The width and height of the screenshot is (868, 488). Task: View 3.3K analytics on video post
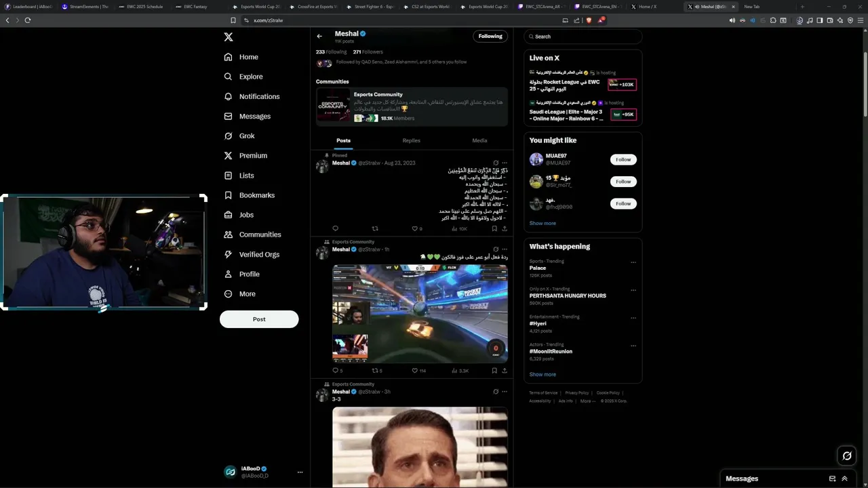pyautogui.click(x=460, y=371)
